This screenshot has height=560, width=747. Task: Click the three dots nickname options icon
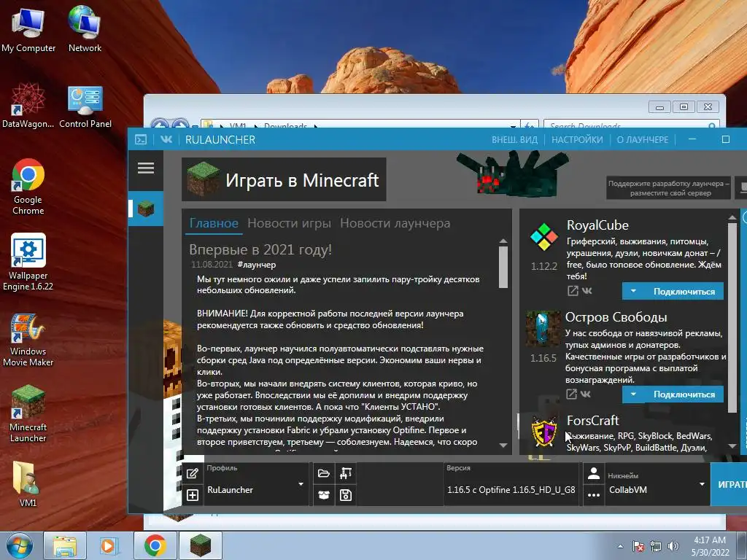coord(594,495)
